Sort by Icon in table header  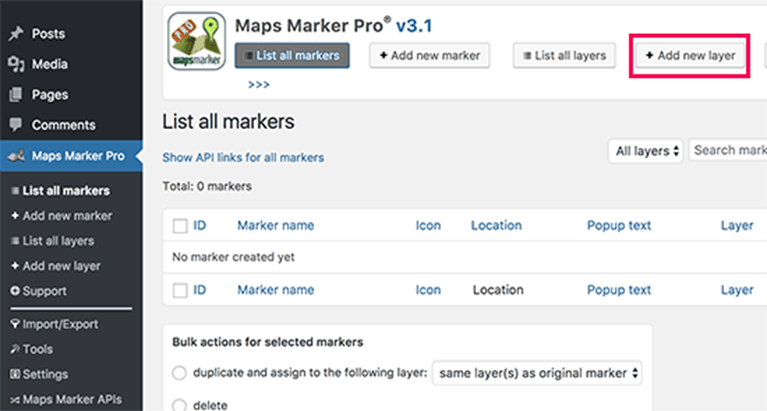pos(428,226)
